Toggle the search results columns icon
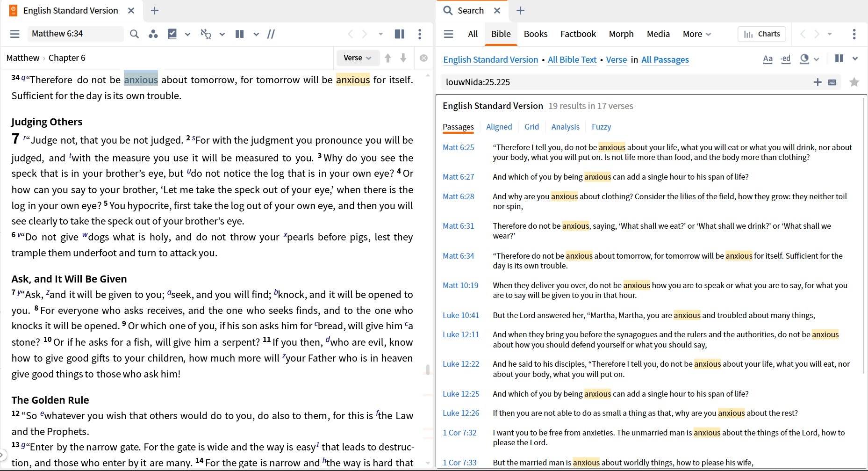The image size is (868, 471). (839, 58)
